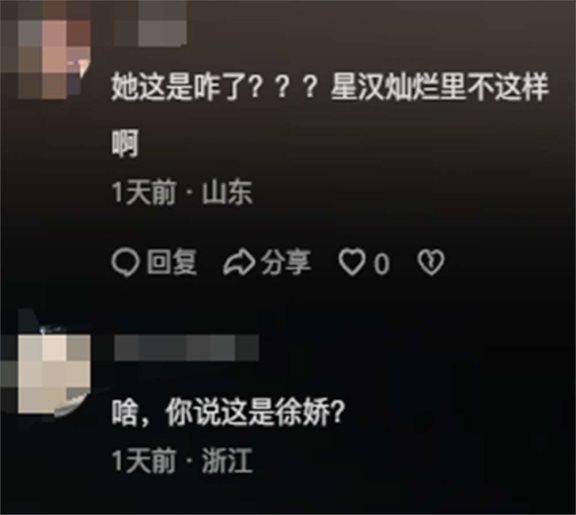576x515 pixels.
Task: Click the 分享 share label
Action: coord(286,262)
